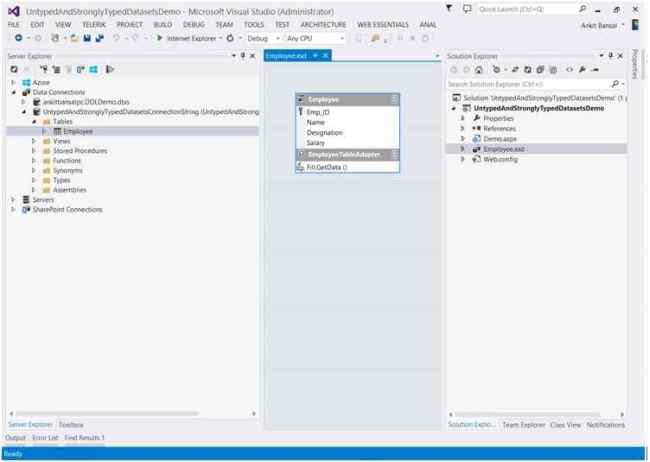Open the Find Results 1 tab
The height and width of the screenshot is (462, 650).
pos(85,438)
